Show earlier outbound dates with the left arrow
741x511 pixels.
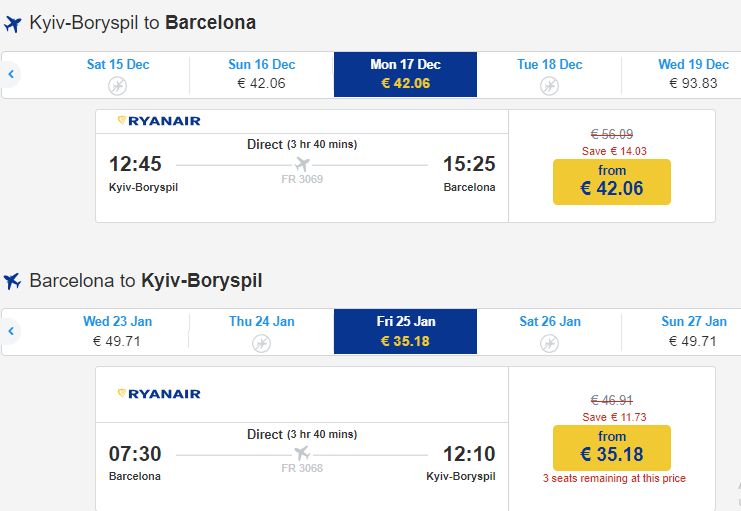pos(11,74)
